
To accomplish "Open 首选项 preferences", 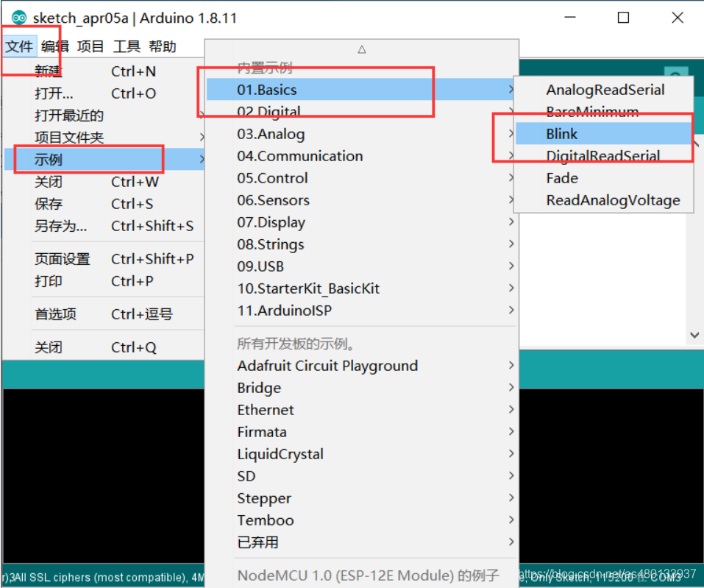I will [55, 314].
